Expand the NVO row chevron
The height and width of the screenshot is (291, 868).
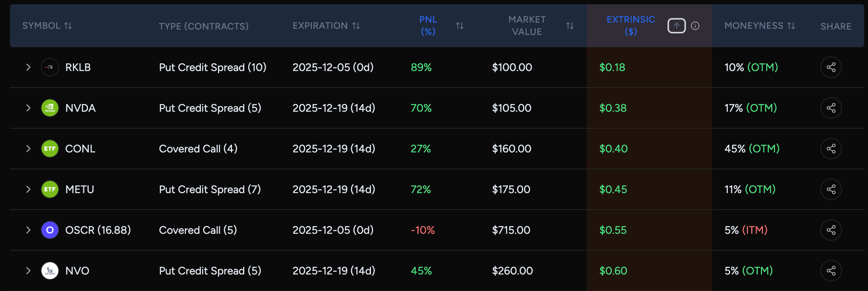[28, 271]
